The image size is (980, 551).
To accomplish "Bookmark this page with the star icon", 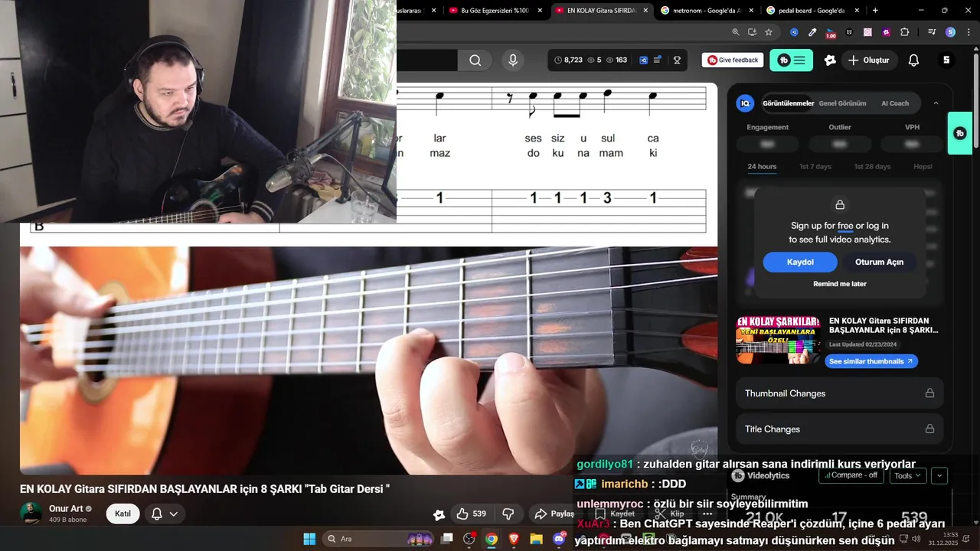I will 769,32.
